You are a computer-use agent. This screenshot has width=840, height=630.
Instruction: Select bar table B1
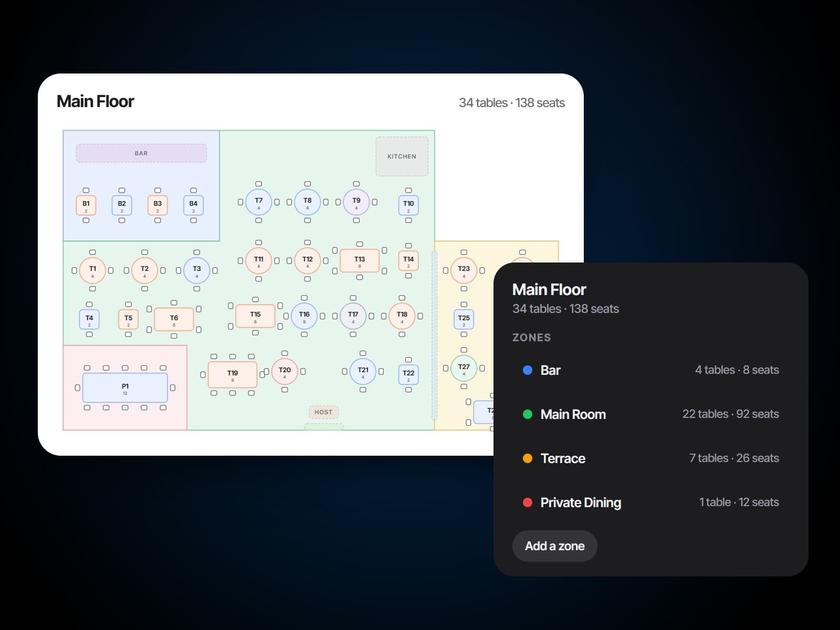[x=86, y=205]
